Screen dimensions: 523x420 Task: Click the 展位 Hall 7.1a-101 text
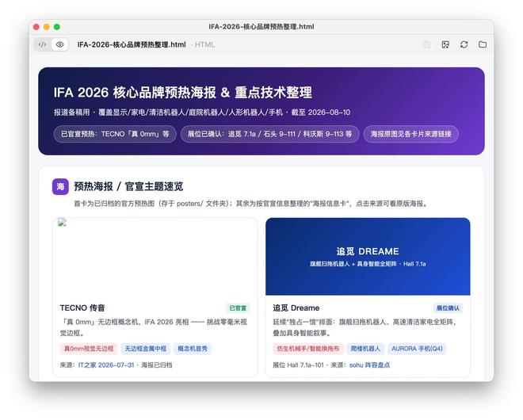coord(298,365)
